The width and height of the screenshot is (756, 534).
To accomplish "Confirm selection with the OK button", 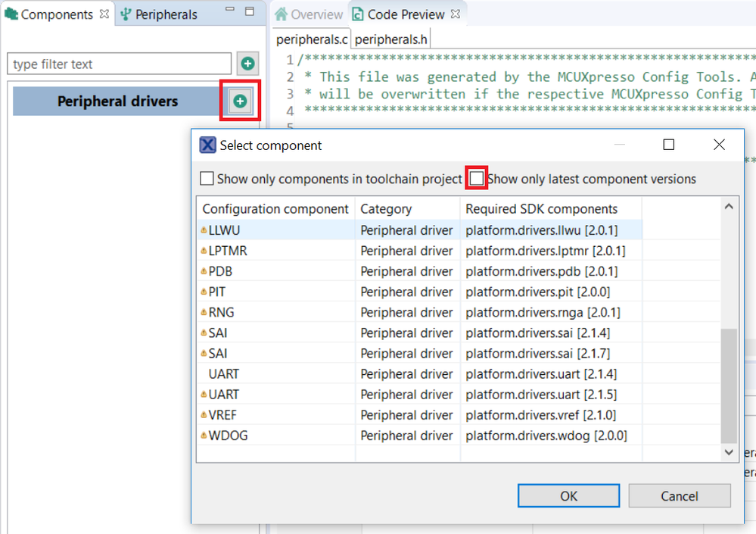I will coord(568,496).
